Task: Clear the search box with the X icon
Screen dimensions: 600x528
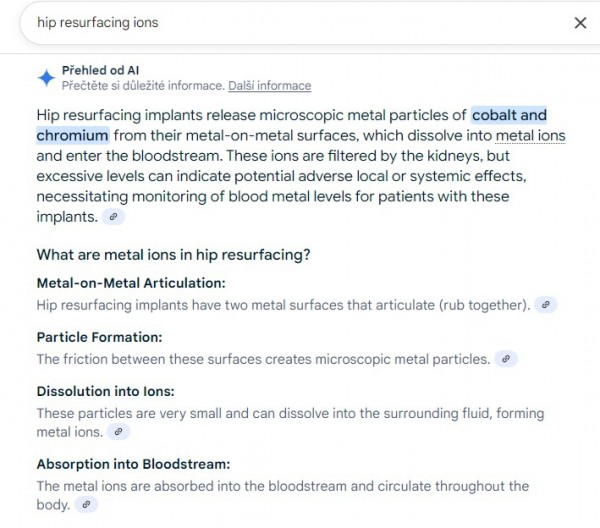Action: point(580,23)
